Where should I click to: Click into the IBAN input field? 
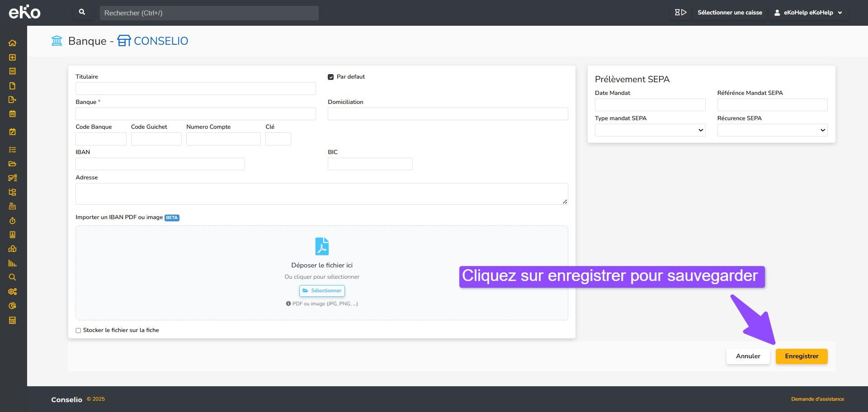click(x=160, y=164)
